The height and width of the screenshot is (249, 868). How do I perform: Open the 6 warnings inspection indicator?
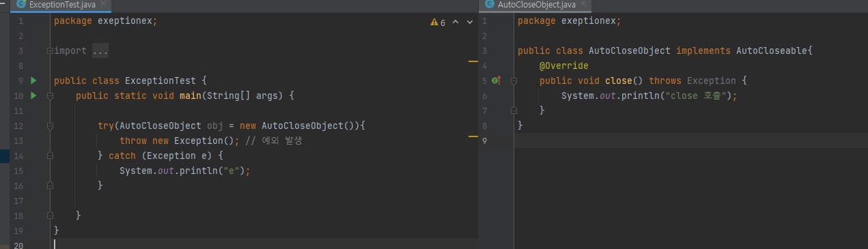coord(438,23)
